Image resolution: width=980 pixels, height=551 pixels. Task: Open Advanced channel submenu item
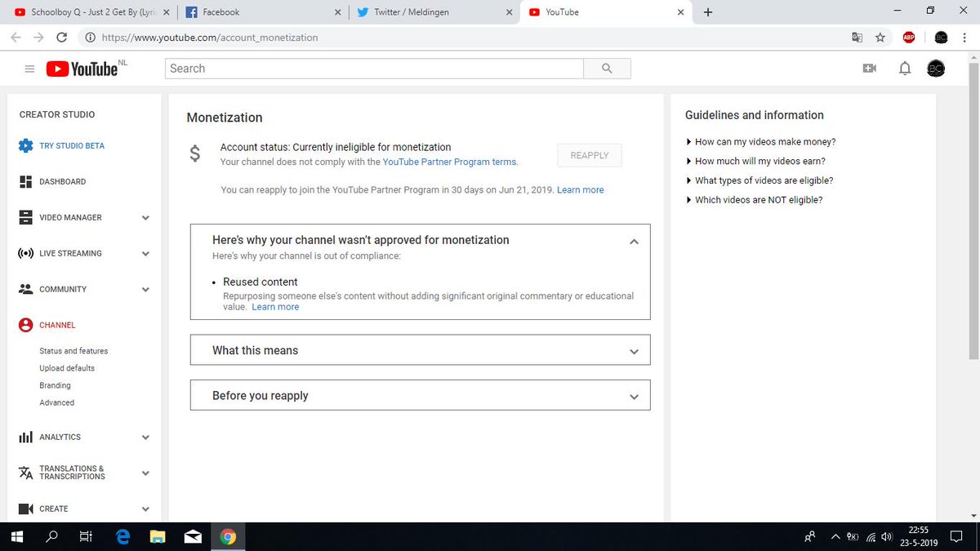point(56,402)
